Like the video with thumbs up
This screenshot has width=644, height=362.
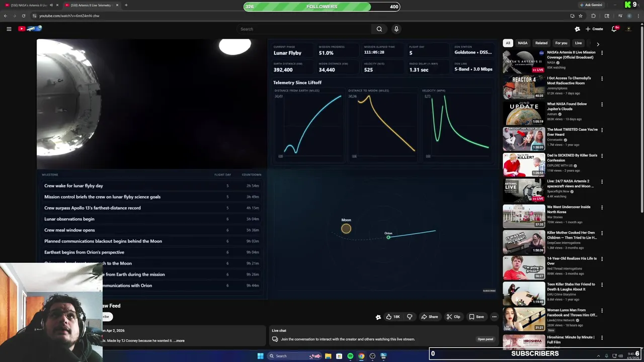point(393,317)
